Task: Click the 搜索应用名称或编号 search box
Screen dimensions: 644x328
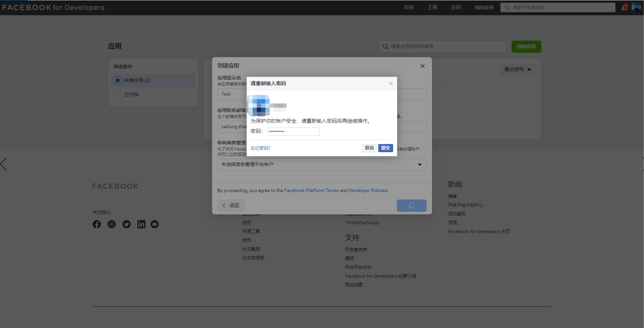Action: [442, 47]
